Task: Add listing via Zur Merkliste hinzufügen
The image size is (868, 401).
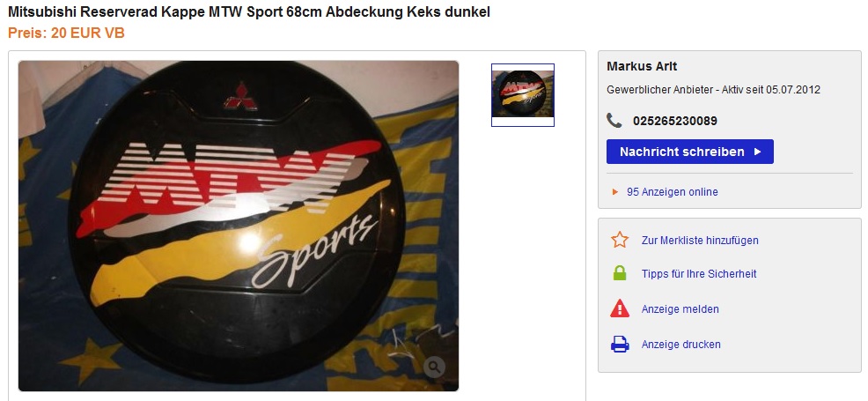Action: click(x=700, y=241)
